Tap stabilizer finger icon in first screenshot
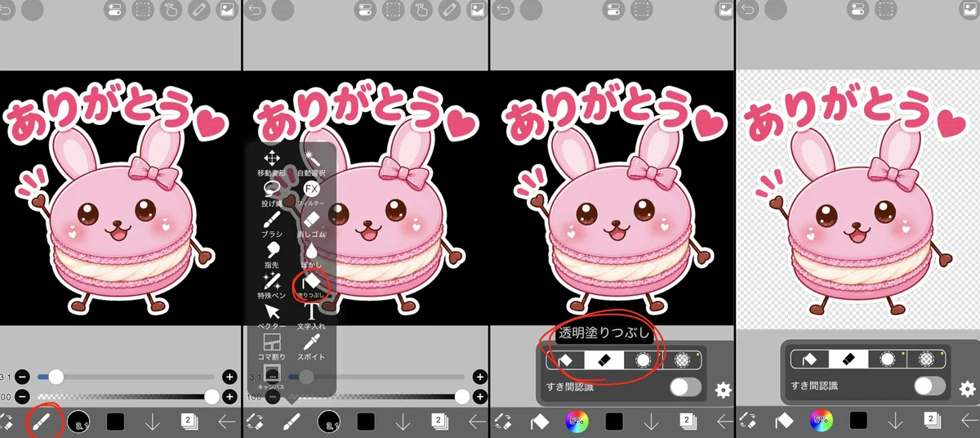 click(171, 11)
